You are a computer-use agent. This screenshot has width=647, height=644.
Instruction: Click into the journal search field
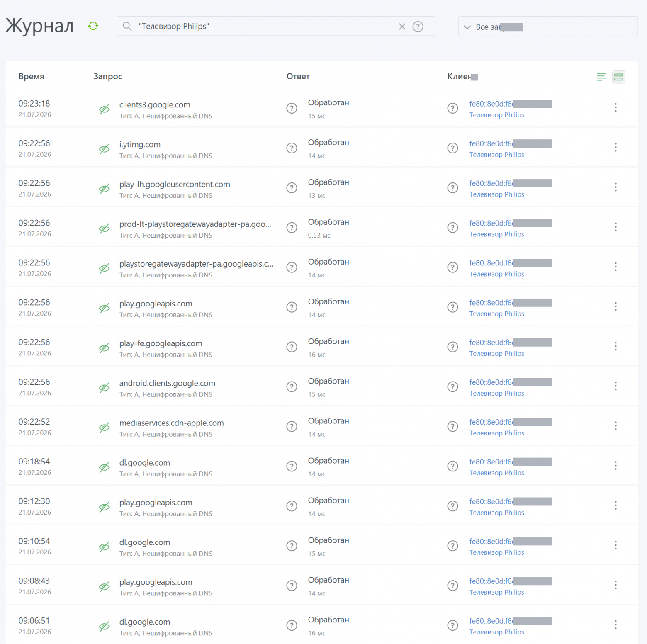(x=265, y=26)
